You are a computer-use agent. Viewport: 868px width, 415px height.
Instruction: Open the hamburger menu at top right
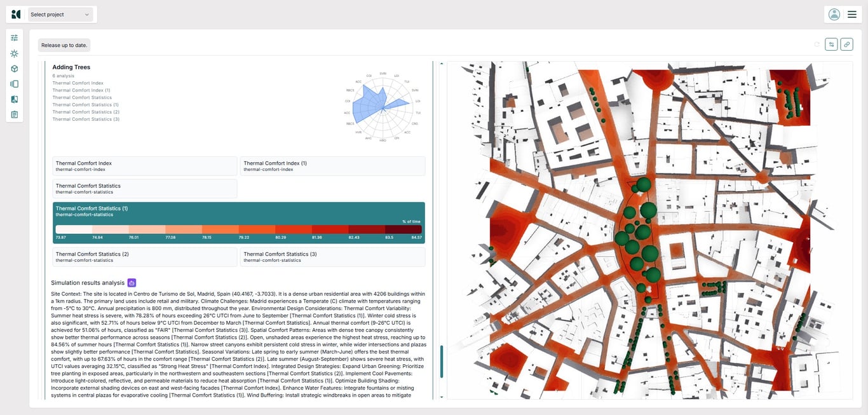tap(852, 14)
